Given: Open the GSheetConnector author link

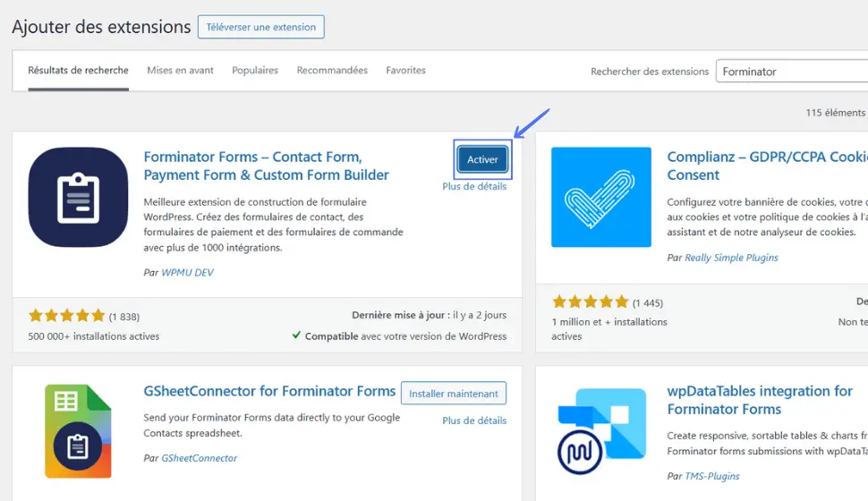Looking at the screenshot, I should tap(199, 458).
